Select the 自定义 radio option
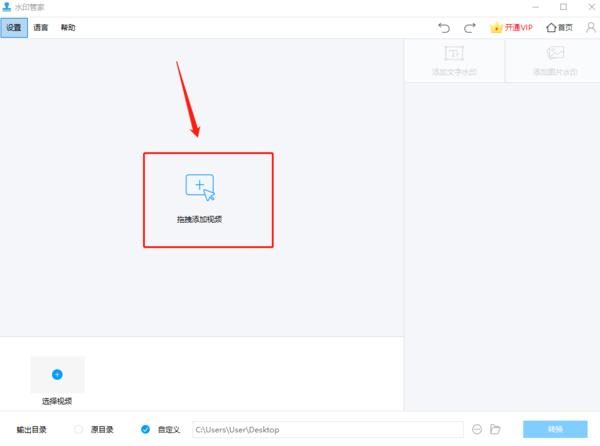600x446 pixels. tap(146, 429)
